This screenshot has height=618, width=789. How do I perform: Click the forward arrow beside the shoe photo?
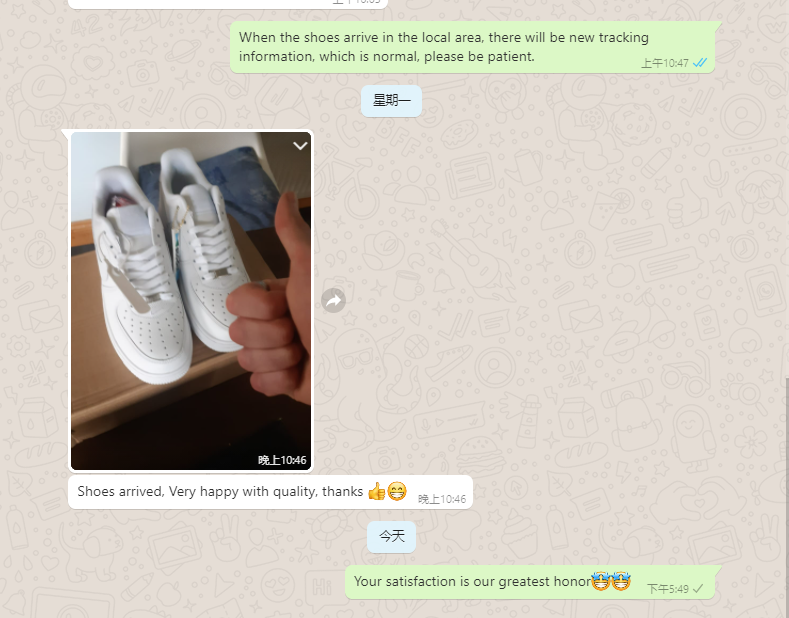[334, 301]
